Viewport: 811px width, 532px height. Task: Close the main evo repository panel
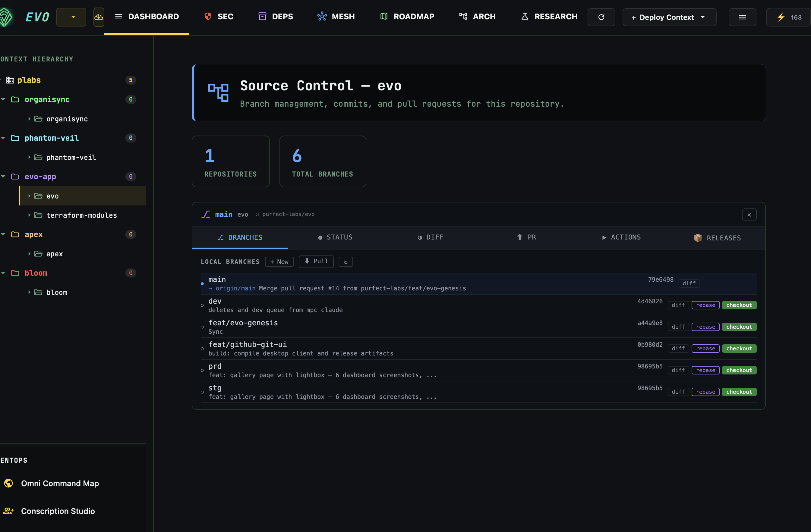point(749,214)
